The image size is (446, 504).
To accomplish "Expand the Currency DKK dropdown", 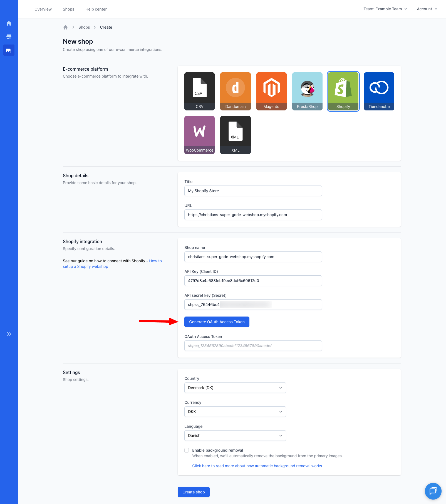I will pyautogui.click(x=235, y=412).
